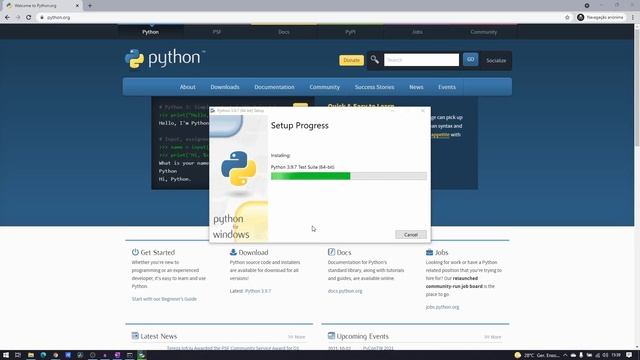Click the magnifying glass search icon
Screen dimensions: 640x360
tap(374, 60)
